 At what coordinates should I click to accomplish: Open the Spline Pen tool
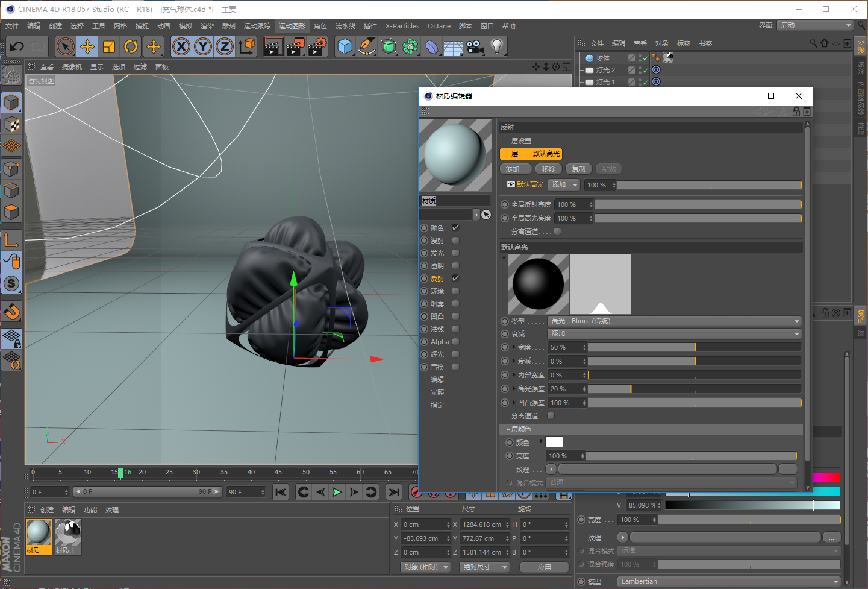[366, 46]
